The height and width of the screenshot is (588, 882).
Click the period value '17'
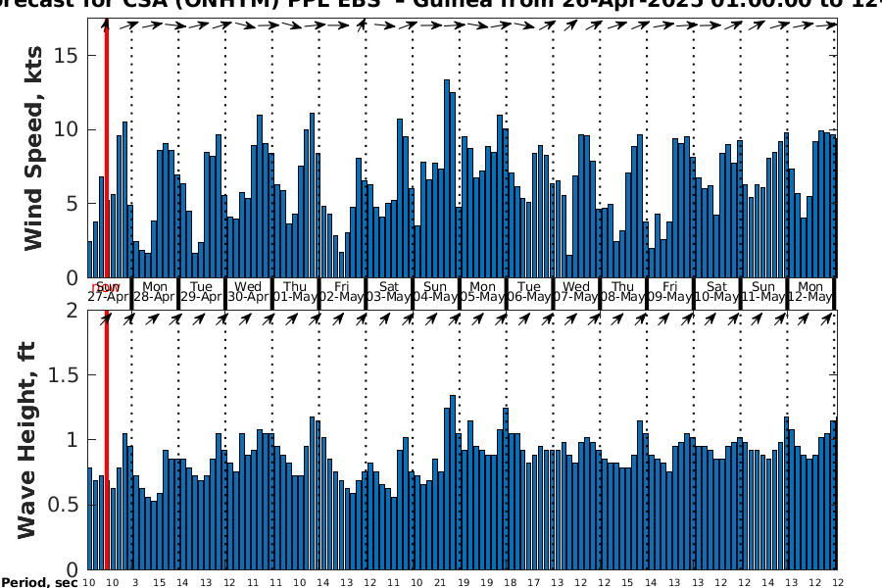point(533,583)
